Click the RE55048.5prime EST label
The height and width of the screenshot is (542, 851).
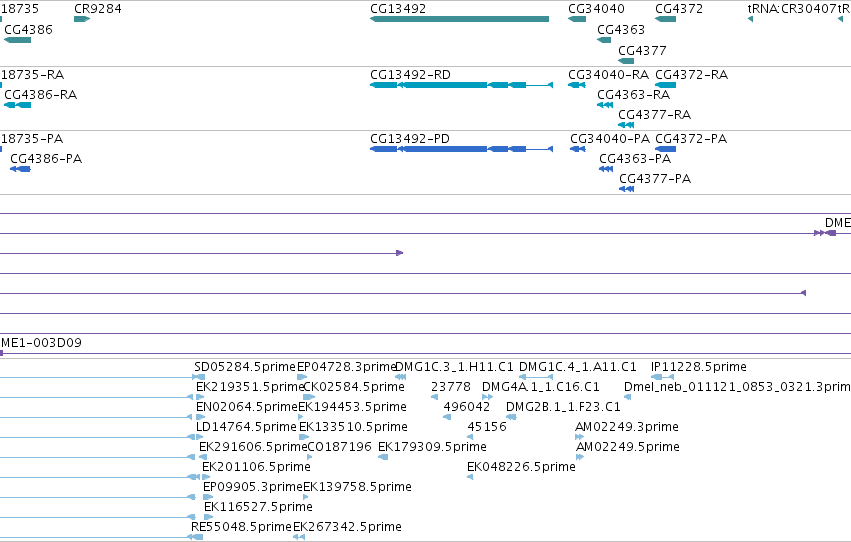point(242,527)
